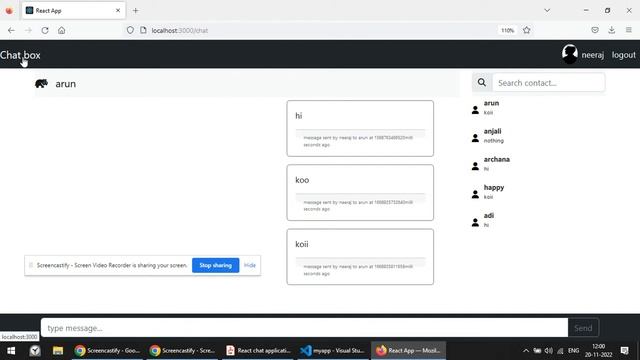Open a new browser tab
The width and height of the screenshot is (640, 360).
(136, 11)
